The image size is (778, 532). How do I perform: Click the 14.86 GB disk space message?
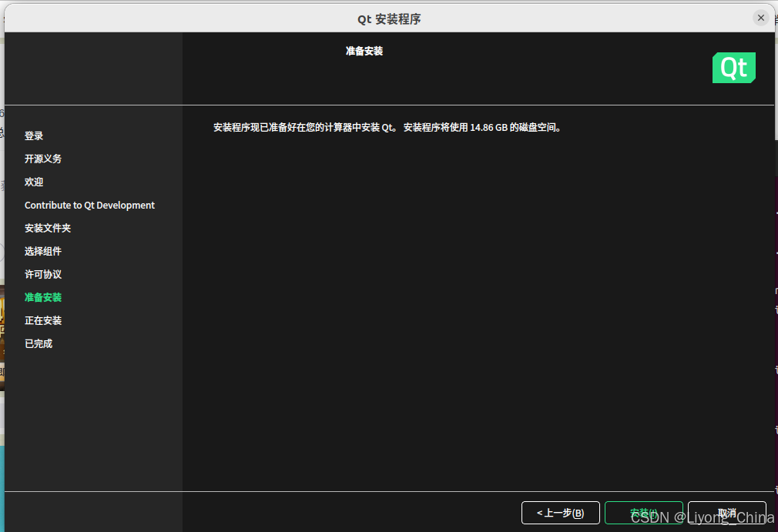pos(387,128)
